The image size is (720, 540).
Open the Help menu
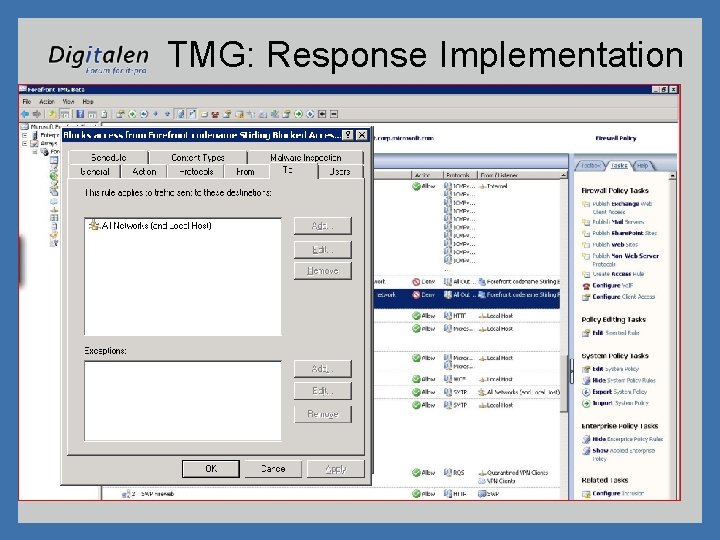(88, 101)
